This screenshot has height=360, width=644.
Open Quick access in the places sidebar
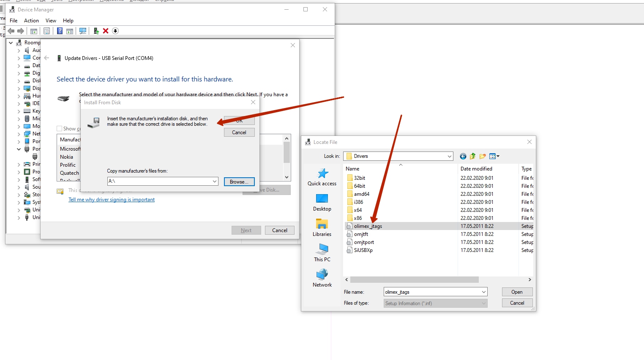coord(322,177)
